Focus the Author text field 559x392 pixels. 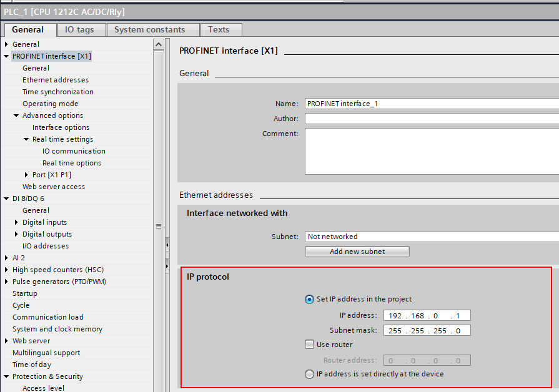pos(432,119)
